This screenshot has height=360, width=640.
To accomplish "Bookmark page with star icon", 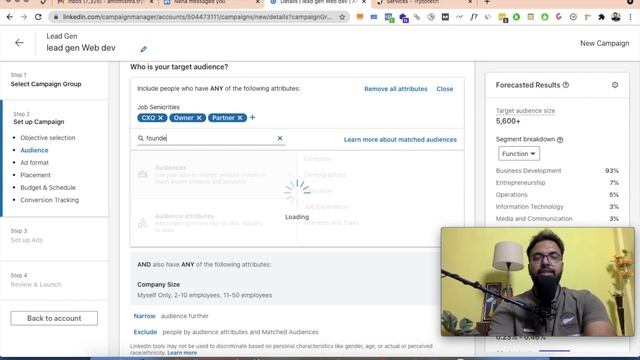I will (x=342, y=17).
